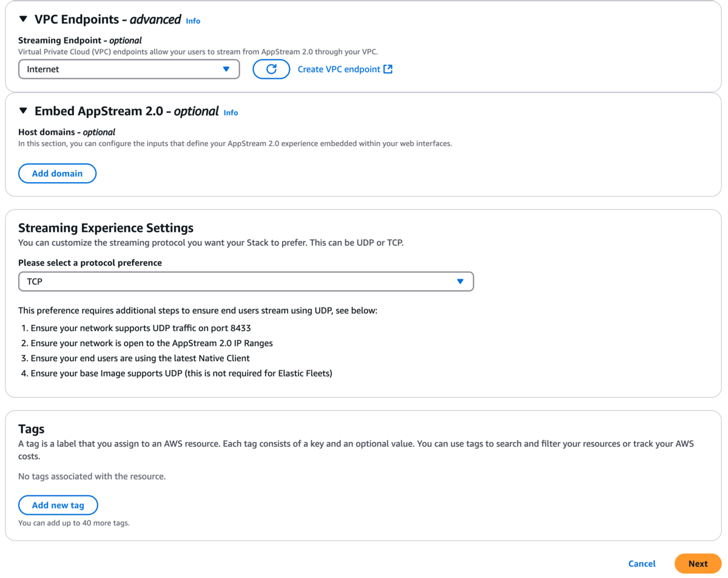Collapse the Embed AppStream 2.0 section triangle
The height and width of the screenshot is (578, 728).
click(23, 111)
